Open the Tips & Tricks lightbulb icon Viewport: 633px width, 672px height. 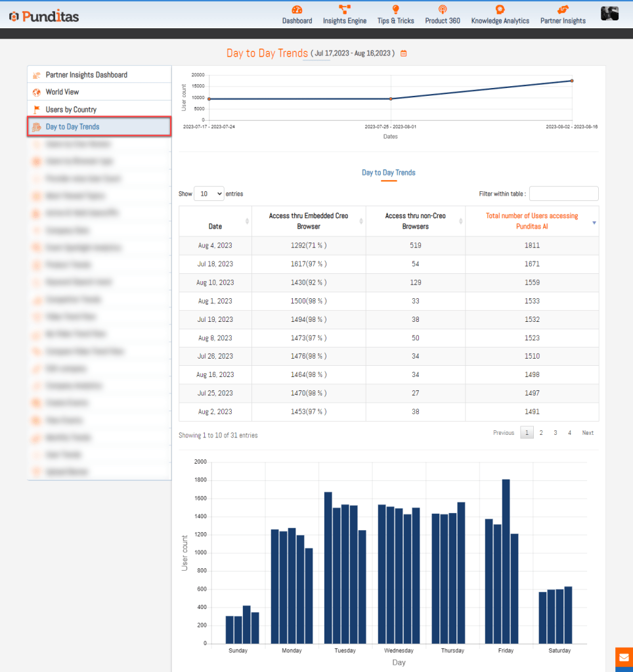point(395,10)
